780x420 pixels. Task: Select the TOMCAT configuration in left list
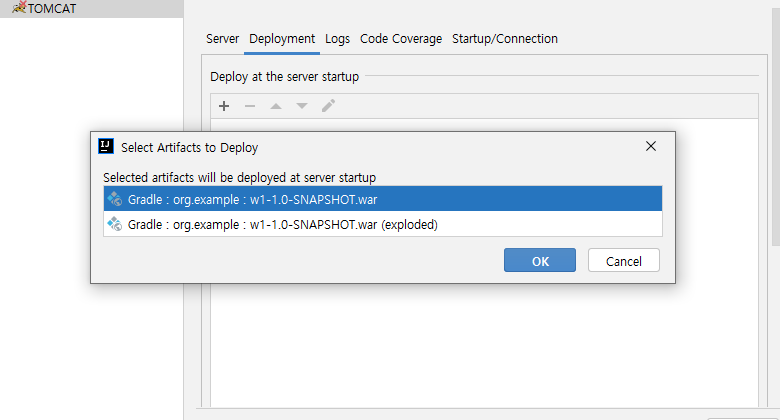point(92,8)
